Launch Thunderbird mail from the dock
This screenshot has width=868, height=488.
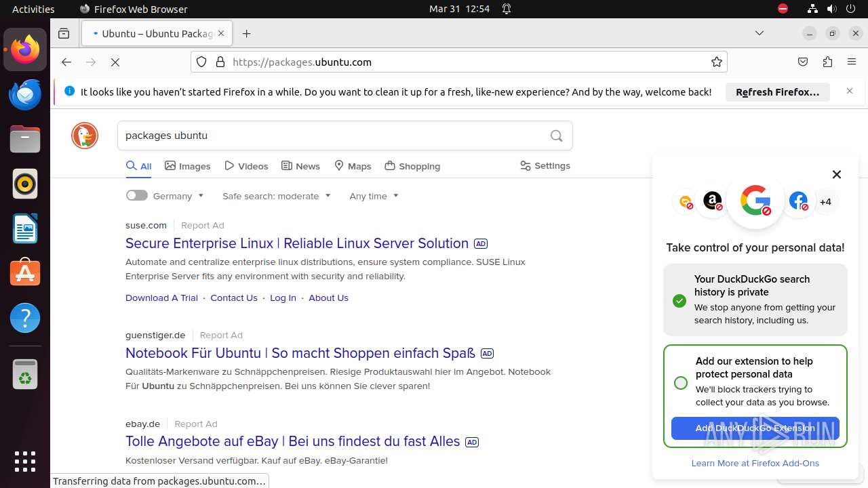tap(25, 94)
